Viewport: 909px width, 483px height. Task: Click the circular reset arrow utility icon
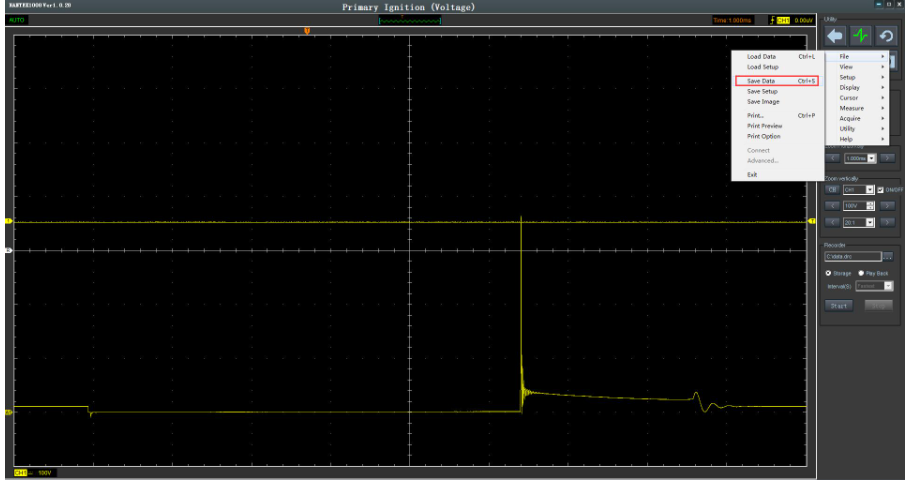pos(886,36)
